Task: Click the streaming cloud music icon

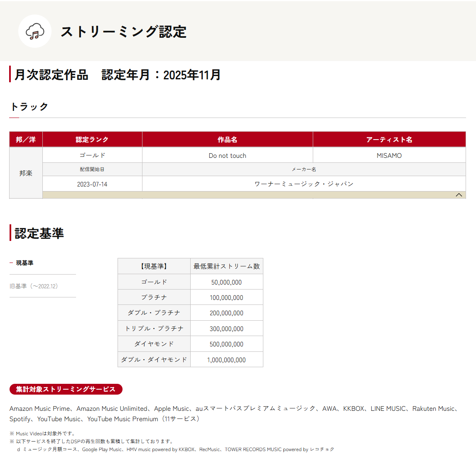Action: [34, 31]
